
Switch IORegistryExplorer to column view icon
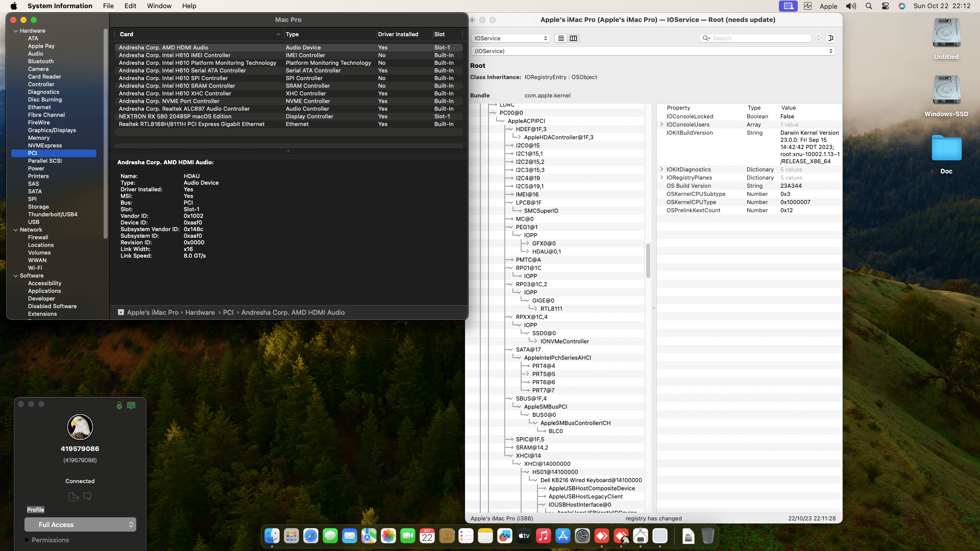pos(574,38)
